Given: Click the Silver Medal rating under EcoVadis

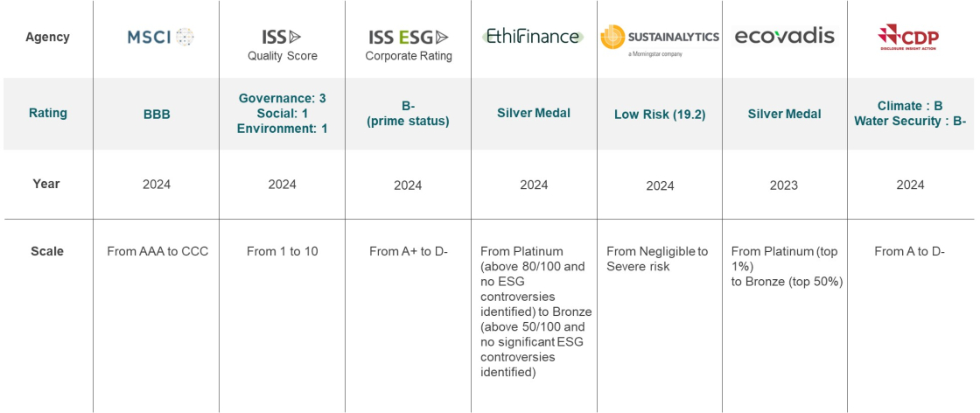Looking at the screenshot, I should pyautogui.click(x=785, y=114).
